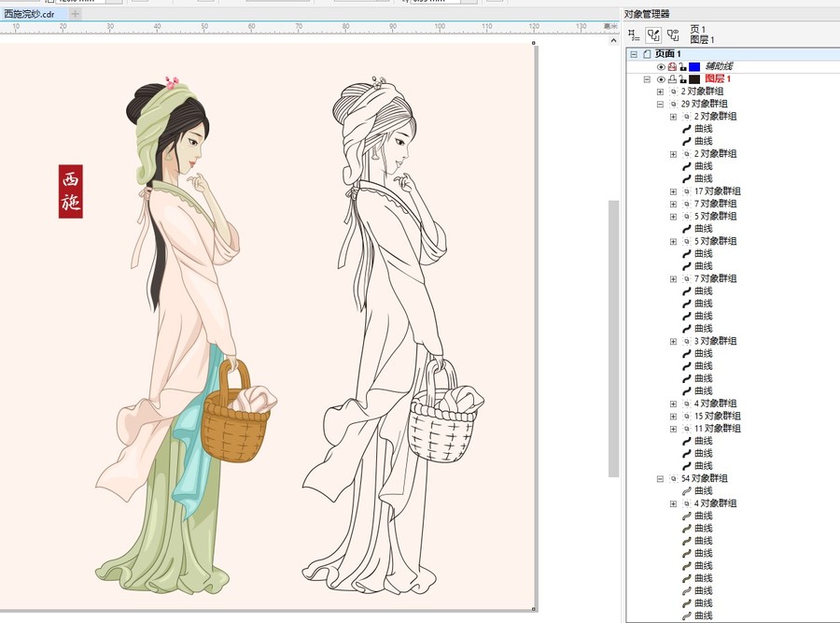The height and width of the screenshot is (623, 840).
Task: Select the line-art 西施 figure outline
Action: pos(393,335)
